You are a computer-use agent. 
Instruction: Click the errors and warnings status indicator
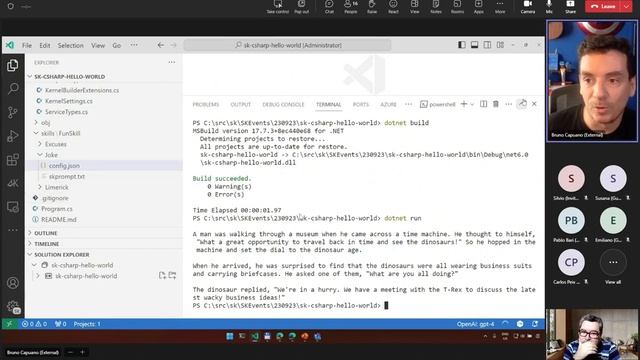[x=34, y=324]
